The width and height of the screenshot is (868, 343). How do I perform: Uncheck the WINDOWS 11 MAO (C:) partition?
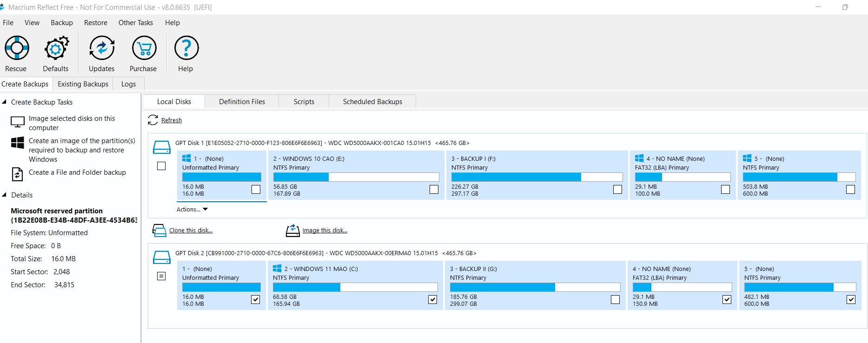(x=432, y=299)
